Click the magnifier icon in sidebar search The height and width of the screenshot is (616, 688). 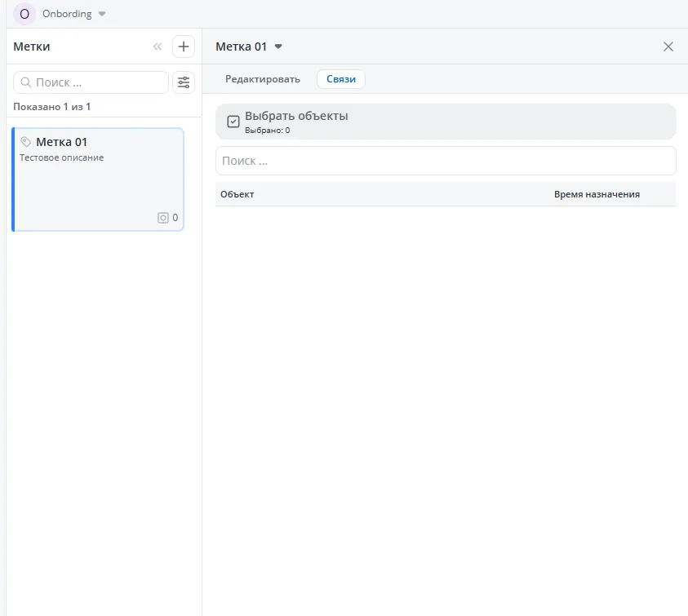click(26, 82)
